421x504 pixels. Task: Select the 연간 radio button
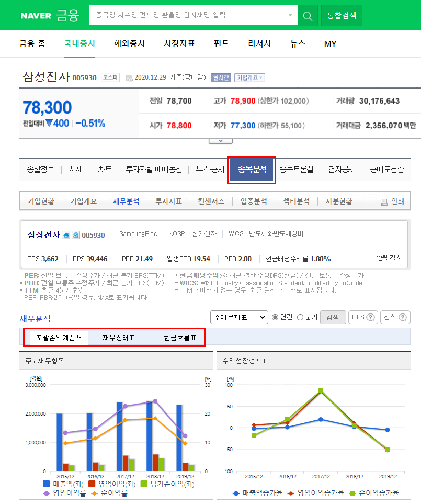[x=275, y=317]
